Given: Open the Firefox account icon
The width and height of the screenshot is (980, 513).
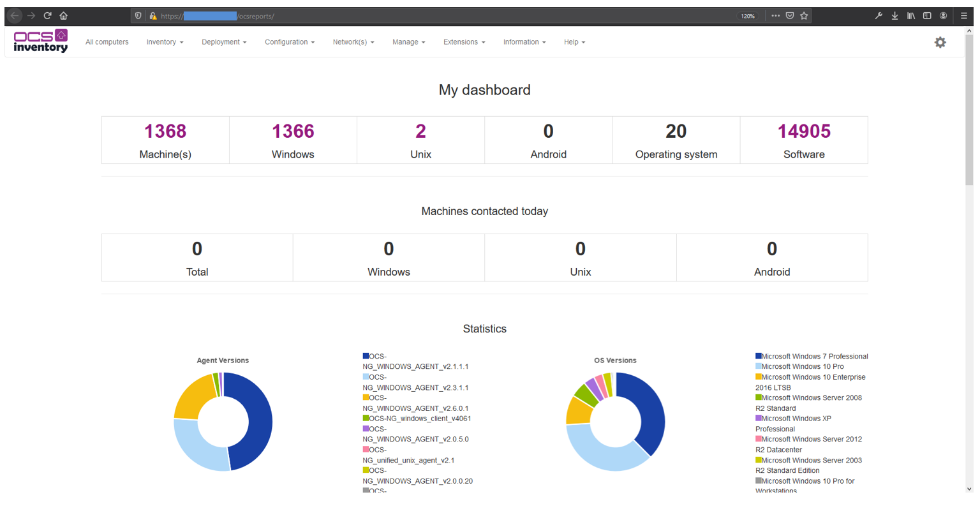Looking at the screenshot, I should pos(943,16).
